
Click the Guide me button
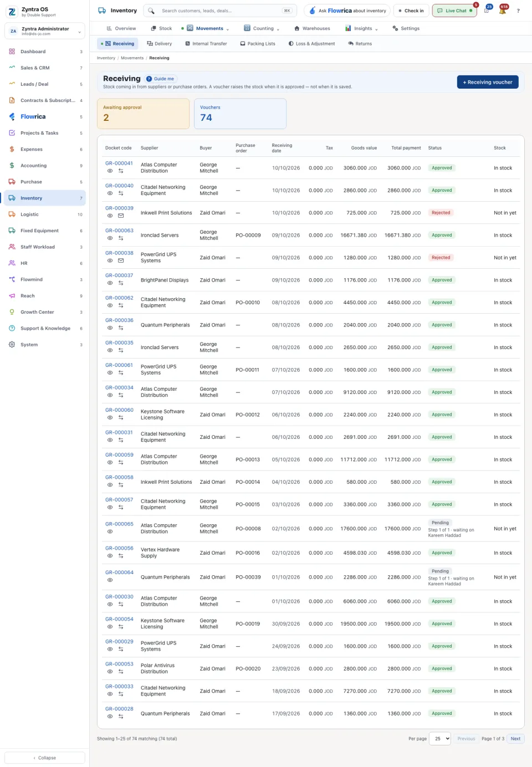click(160, 79)
